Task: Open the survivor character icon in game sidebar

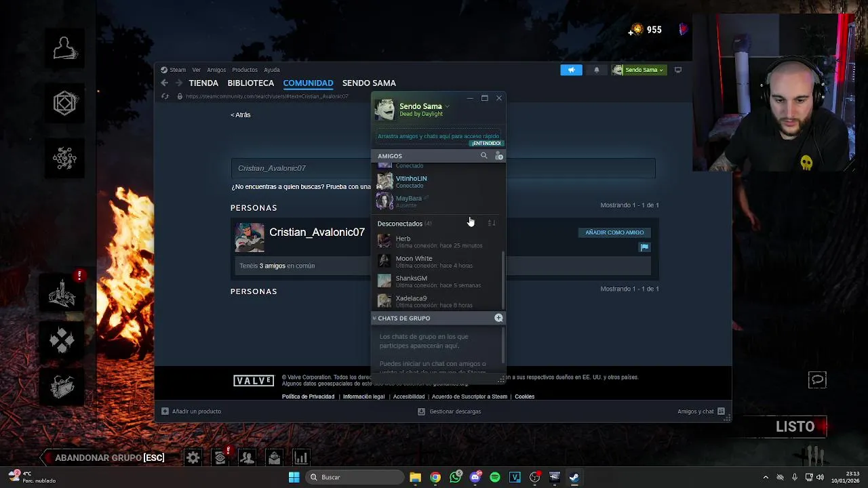Action: pos(64,49)
